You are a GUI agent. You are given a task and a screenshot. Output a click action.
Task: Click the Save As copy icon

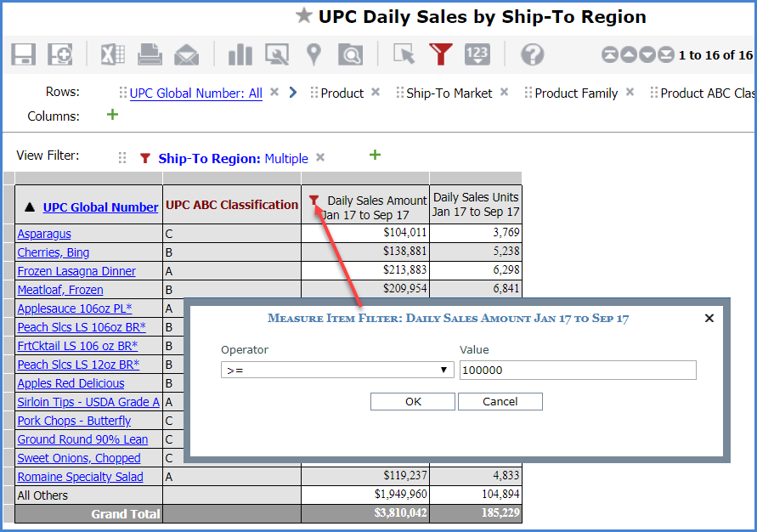(x=59, y=55)
